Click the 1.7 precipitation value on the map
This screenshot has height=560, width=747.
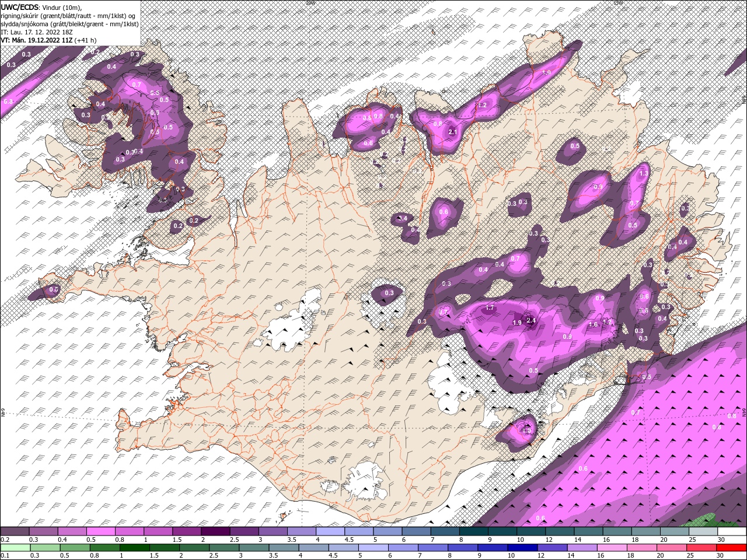(x=490, y=308)
